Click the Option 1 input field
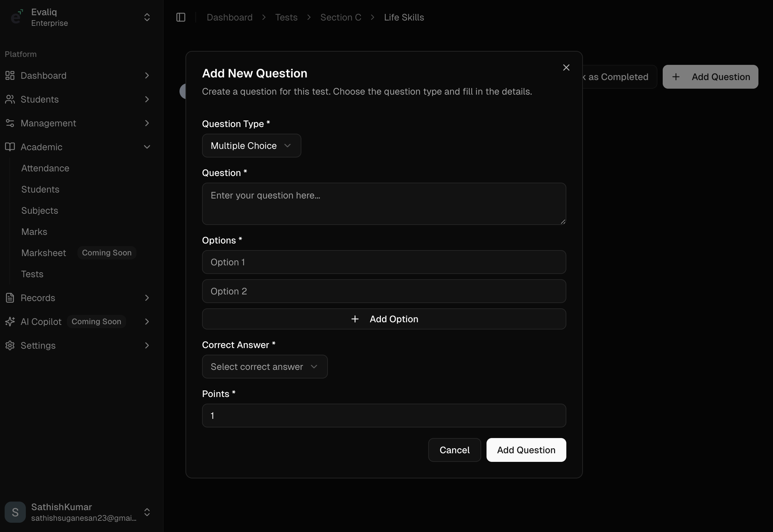This screenshot has height=532, width=773. [x=384, y=262]
